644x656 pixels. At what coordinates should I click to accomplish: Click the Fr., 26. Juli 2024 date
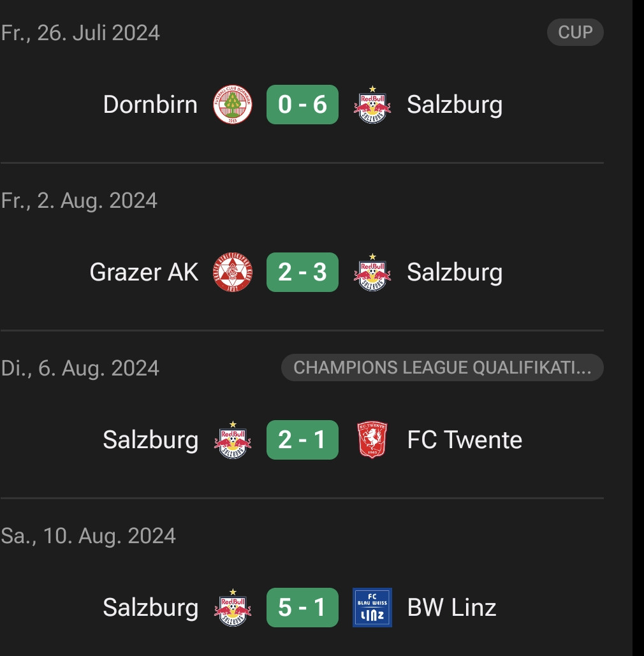[x=80, y=33]
